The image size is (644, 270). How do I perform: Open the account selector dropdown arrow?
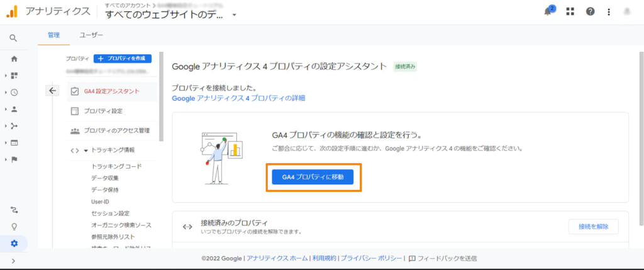point(234,15)
